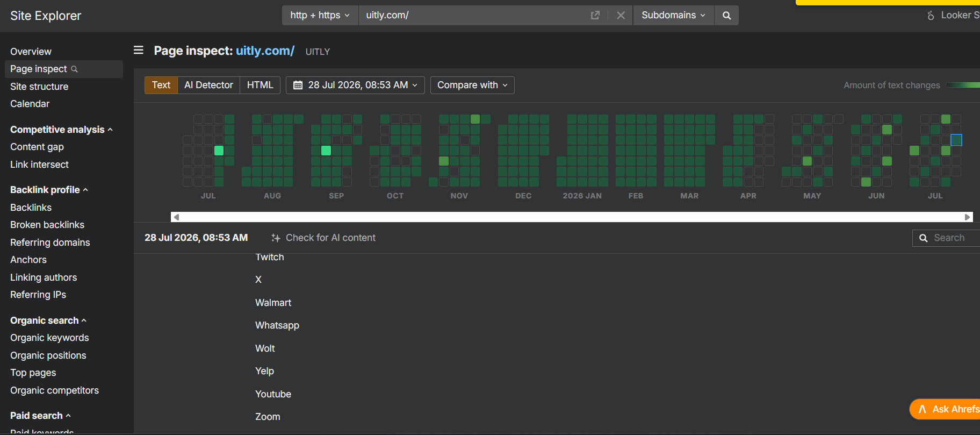Click the X text entry in list
This screenshot has height=435, width=980.
pos(258,280)
